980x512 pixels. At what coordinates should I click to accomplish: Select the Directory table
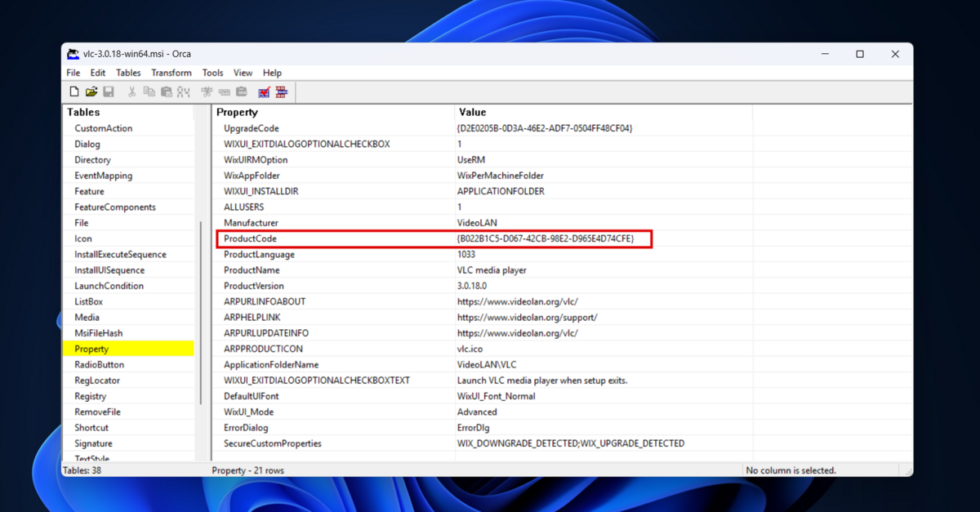tap(92, 160)
